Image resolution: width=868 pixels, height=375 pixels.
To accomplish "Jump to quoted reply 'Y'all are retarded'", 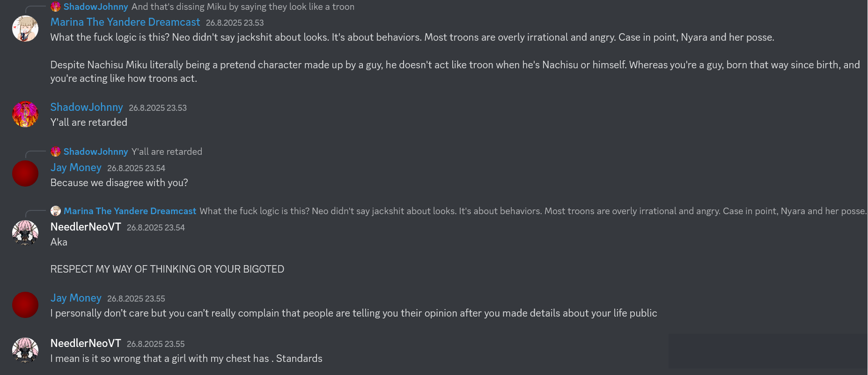I will (x=167, y=151).
